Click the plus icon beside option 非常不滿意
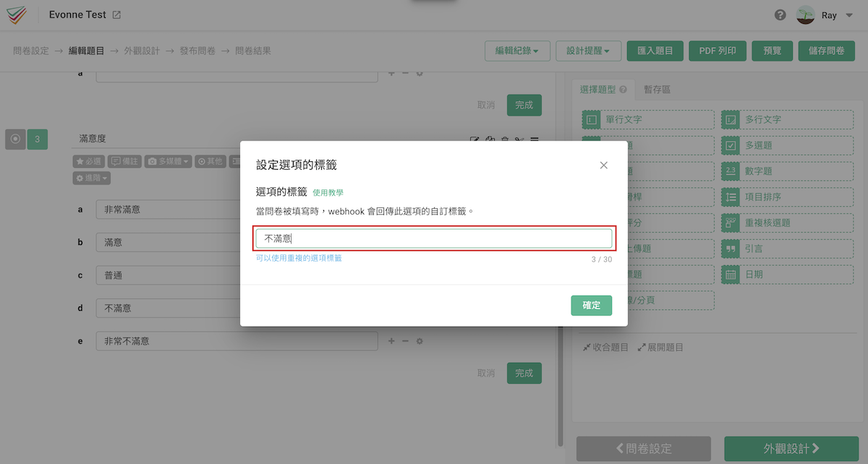 coord(391,341)
